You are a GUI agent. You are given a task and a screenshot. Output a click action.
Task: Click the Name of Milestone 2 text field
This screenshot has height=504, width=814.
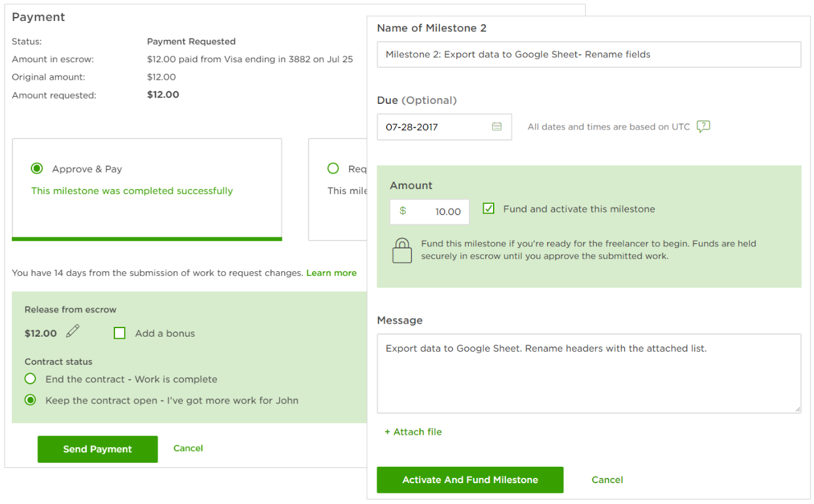coord(588,55)
